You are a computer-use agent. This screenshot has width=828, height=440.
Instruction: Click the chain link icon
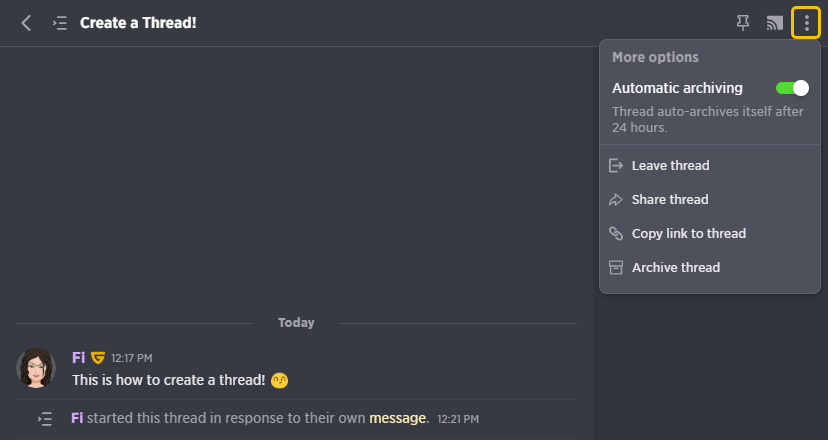tap(616, 233)
